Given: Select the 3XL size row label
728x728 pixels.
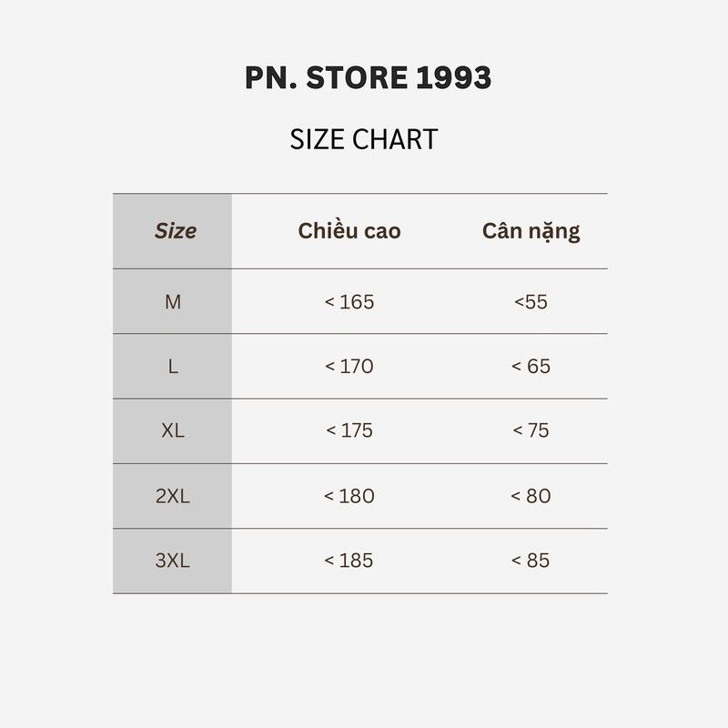Looking at the screenshot, I should tap(173, 561).
